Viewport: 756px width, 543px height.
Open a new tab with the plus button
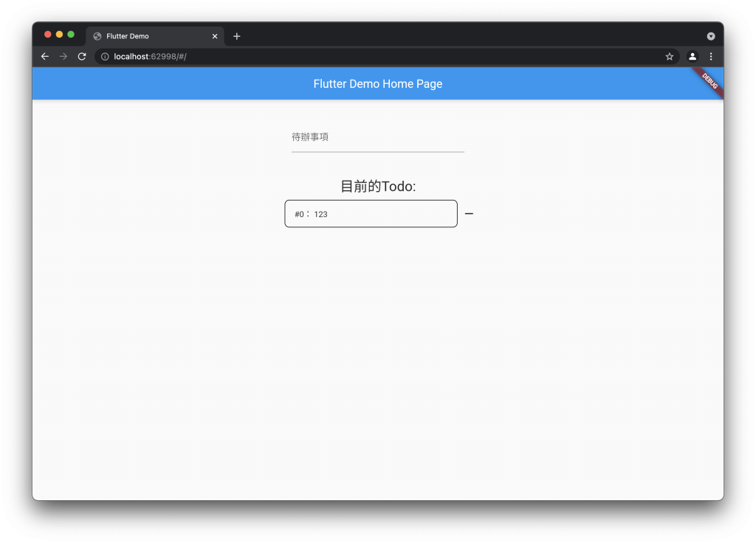pyautogui.click(x=236, y=36)
